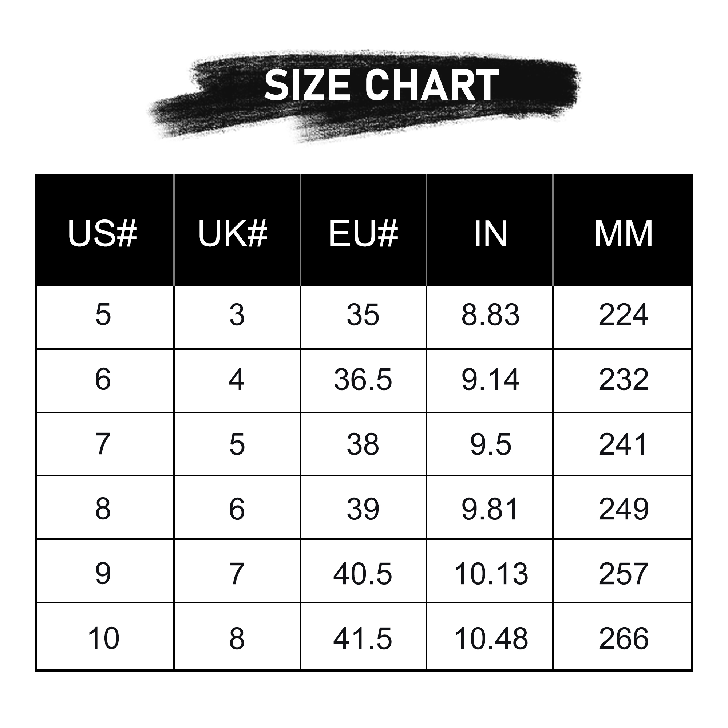Image resolution: width=728 pixels, height=728 pixels.
Task: Click the UK# column header
Action: tap(233, 234)
